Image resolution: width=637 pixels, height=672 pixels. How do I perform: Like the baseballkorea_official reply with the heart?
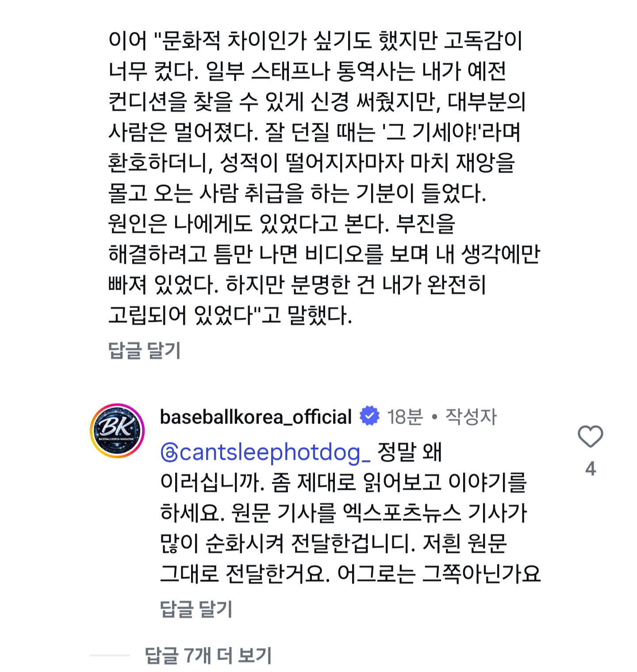click(x=590, y=436)
